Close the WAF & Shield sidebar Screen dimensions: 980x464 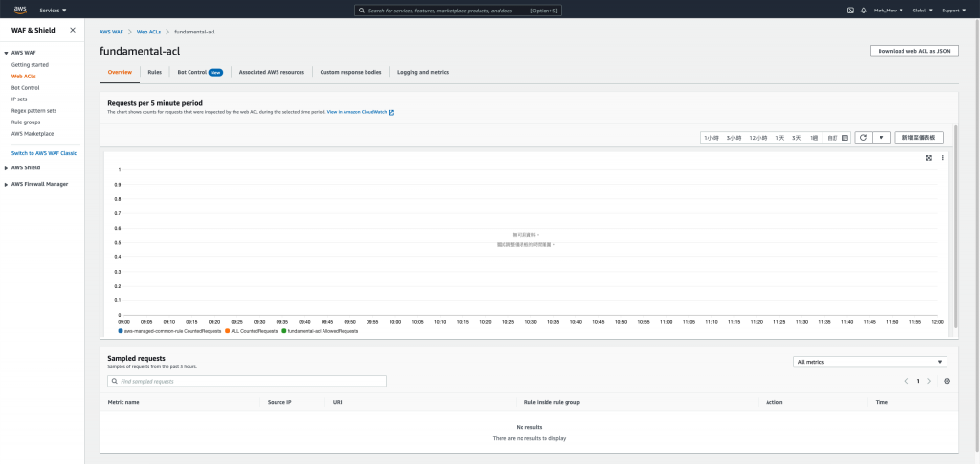(x=73, y=30)
